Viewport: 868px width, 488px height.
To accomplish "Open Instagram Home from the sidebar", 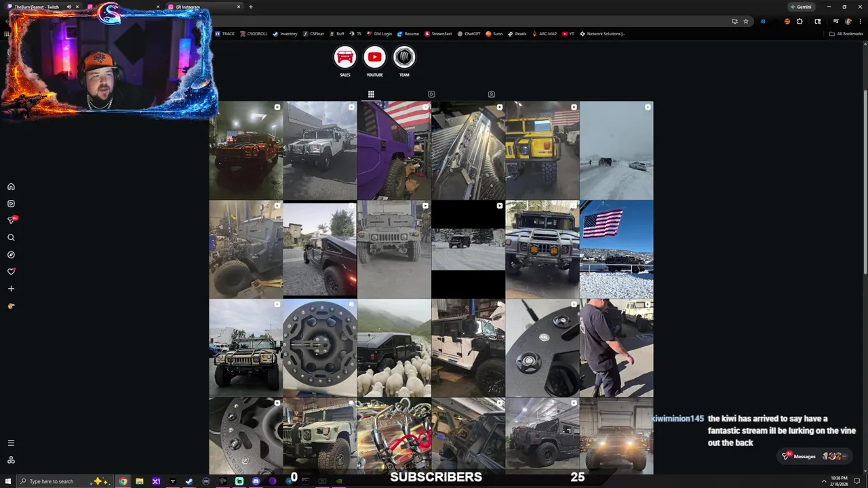I will tap(11, 186).
